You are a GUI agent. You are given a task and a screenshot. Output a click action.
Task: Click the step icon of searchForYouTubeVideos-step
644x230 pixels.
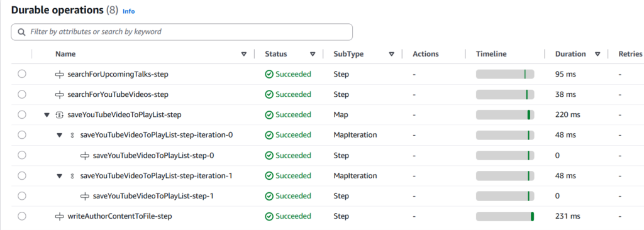pos(60,94)
